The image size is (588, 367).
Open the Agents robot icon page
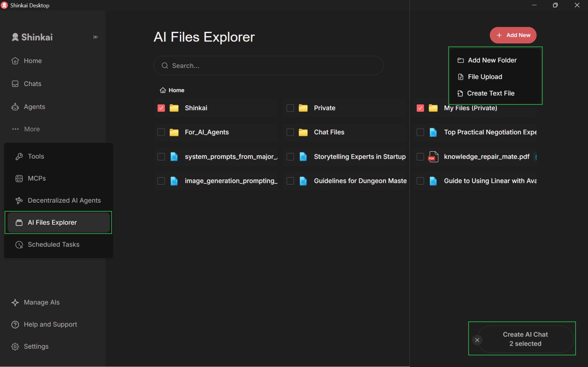[15, 107]
